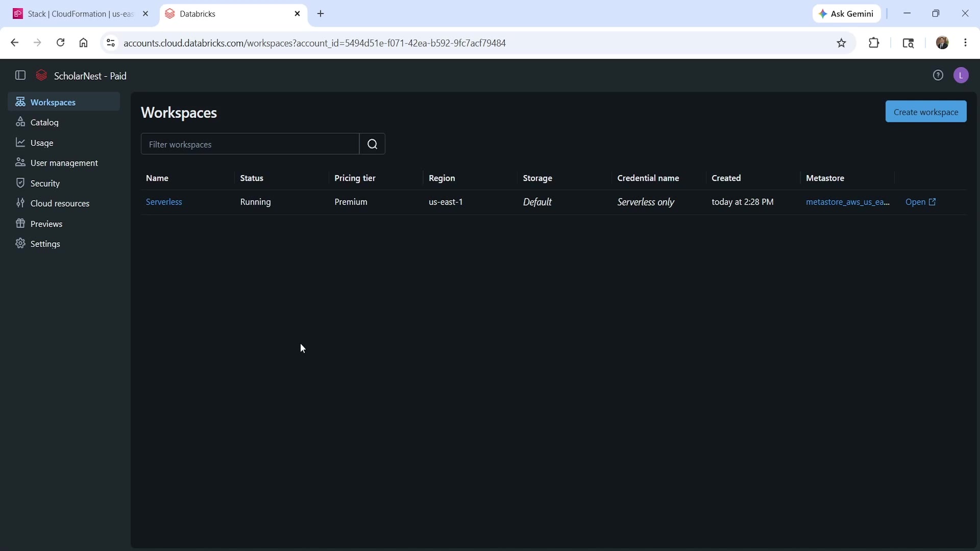Open the browser Extensions puzzle icon
The height and width of the screenshot is (551, 980).
(874, 43)
